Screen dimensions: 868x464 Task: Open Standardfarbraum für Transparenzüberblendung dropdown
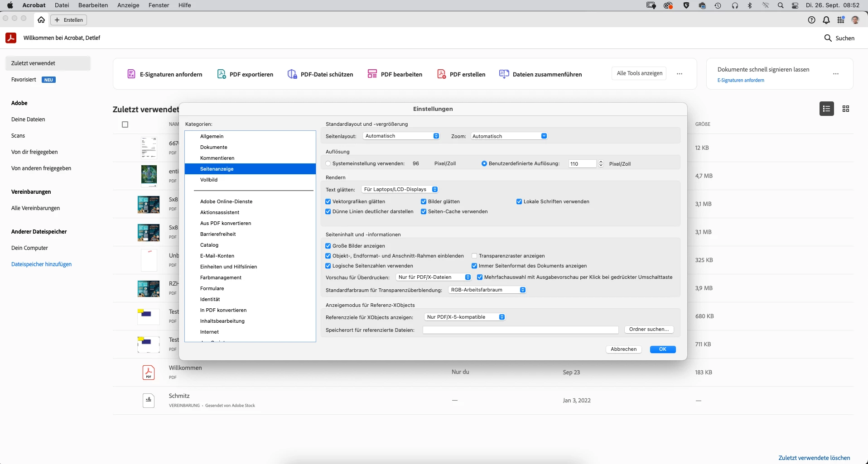487,290
